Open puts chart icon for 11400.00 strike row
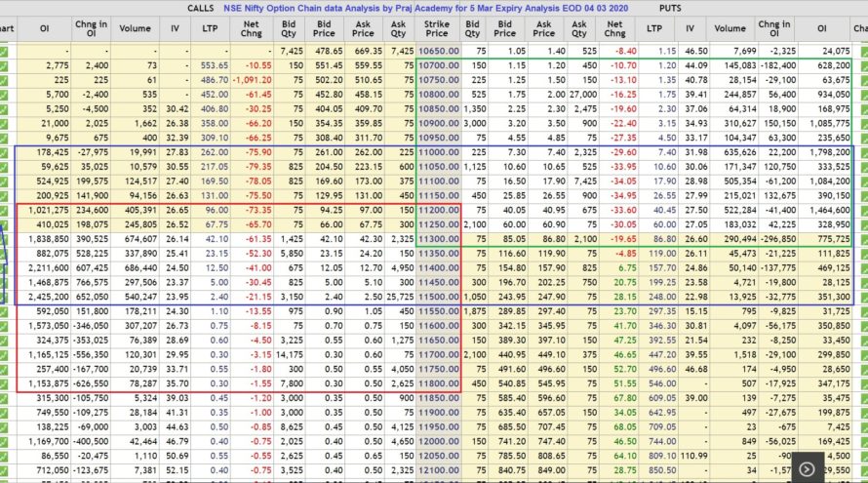 click(864, 268)
